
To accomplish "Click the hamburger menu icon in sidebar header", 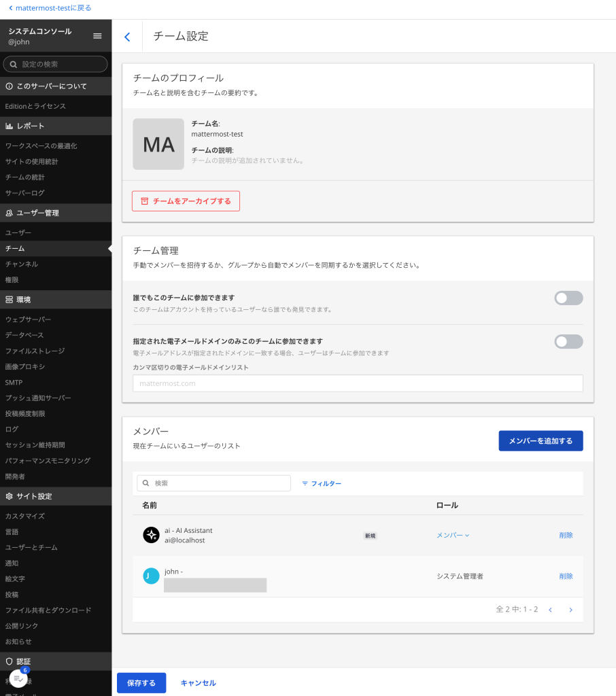I will coord(97,36).
